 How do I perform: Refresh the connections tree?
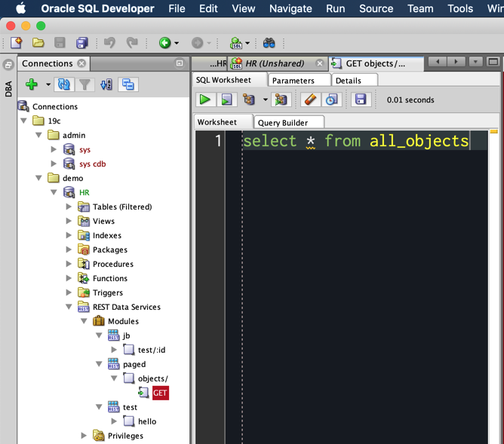click(x=64, y=84)
